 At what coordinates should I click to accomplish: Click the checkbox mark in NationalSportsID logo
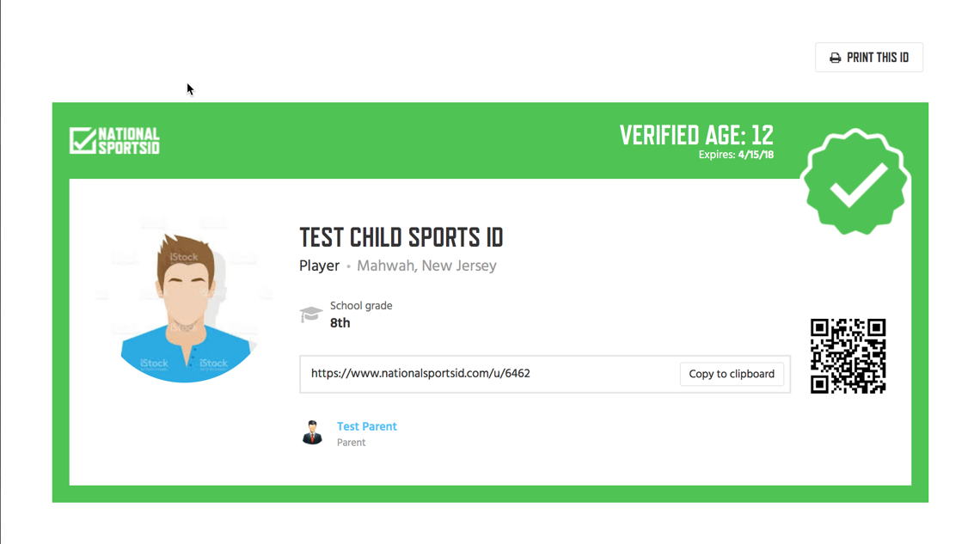83,141
